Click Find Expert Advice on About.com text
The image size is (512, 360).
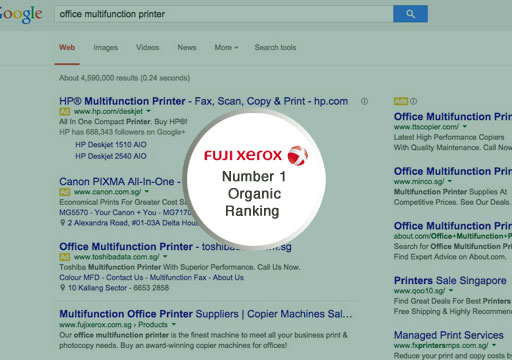pyautogui.click(x=450, y=257)
